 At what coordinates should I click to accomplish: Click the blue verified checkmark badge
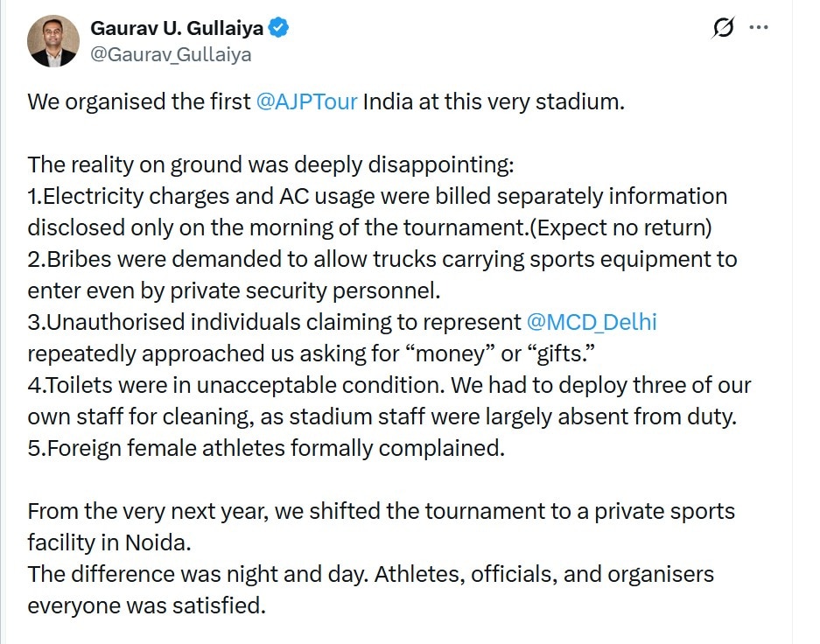(x=277, y=26)
